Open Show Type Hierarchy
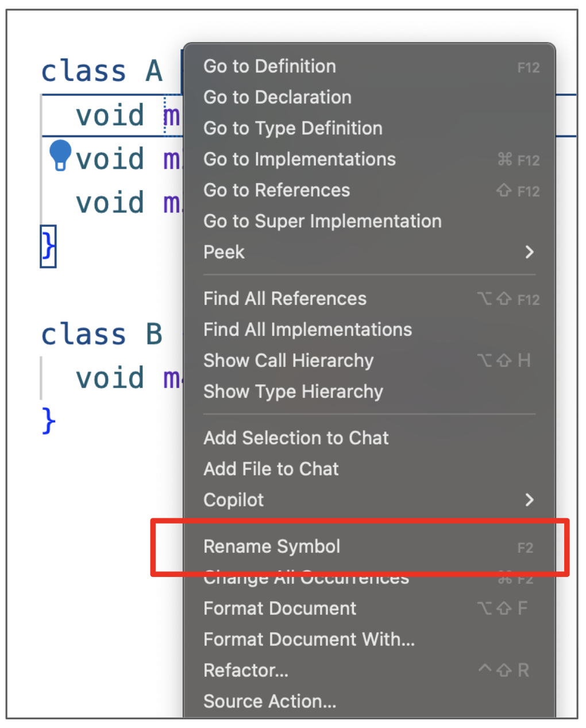 293,392
